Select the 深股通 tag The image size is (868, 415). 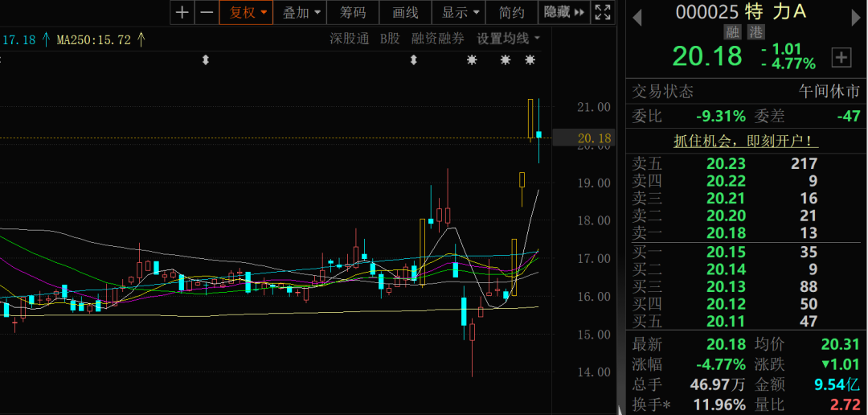(x=349, y=39)
